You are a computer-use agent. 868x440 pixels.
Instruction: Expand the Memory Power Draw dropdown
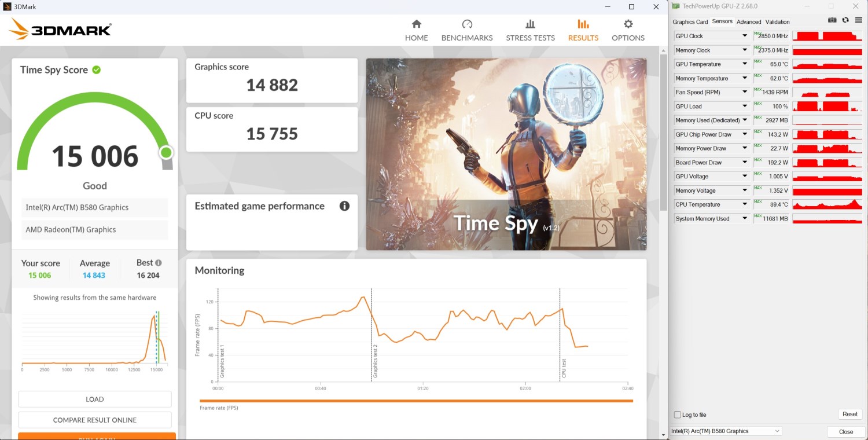click(x=745, y=148)
